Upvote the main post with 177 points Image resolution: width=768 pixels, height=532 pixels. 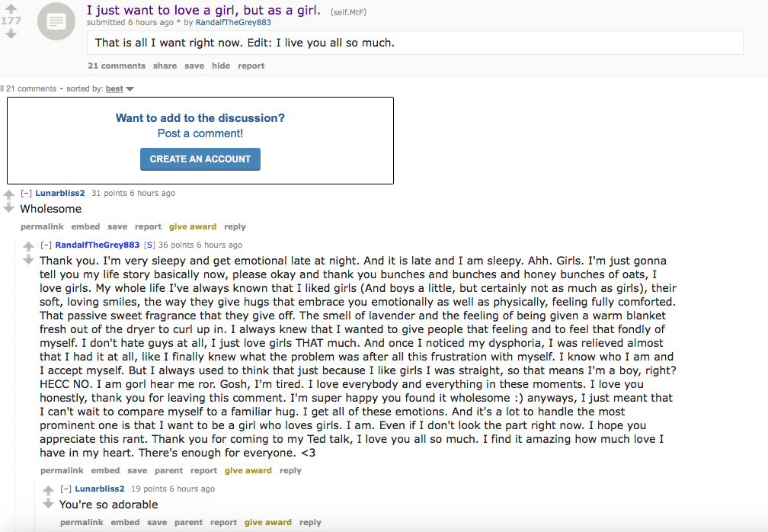[11, 8]
